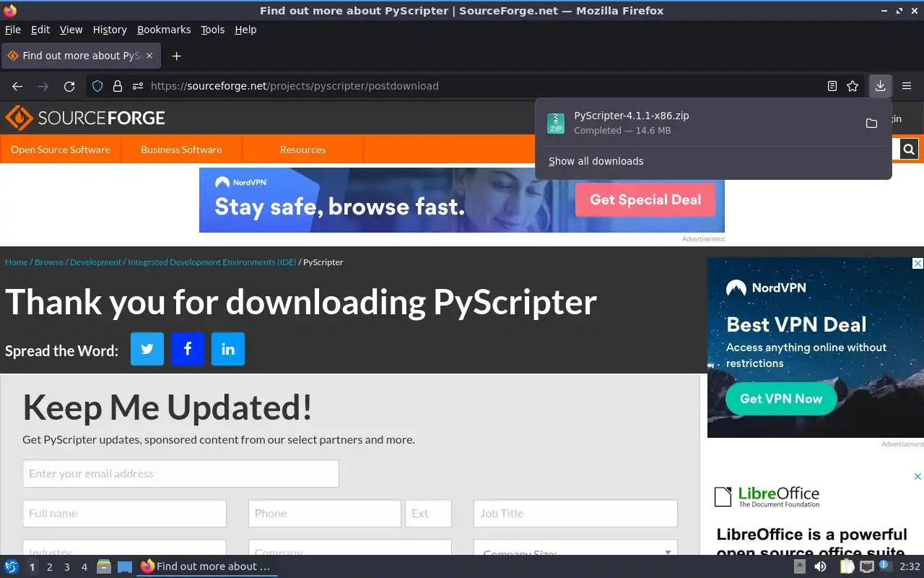Close the LibreOffice ad
Image resolution: width=924 pixels, height=578 pixels.
coord(918,476)
